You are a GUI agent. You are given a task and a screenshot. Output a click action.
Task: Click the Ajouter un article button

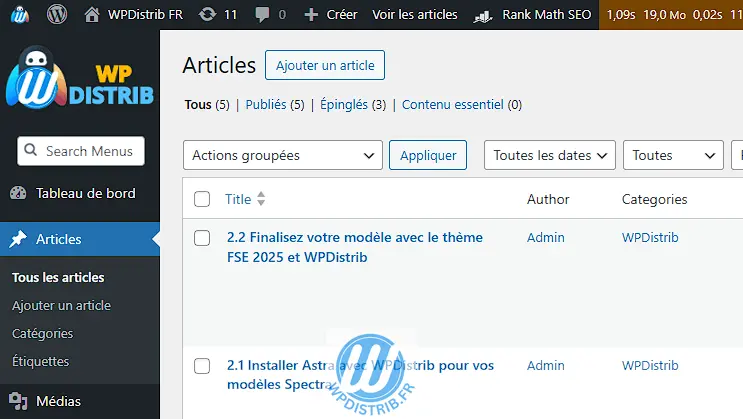[325, 65]
